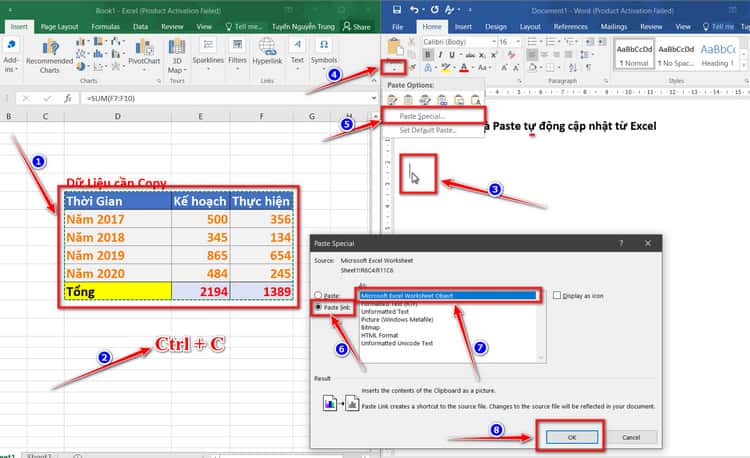The image size is (750, 458).
Task: Click the Redo/Repeat icon in Word
Action: 434,10
